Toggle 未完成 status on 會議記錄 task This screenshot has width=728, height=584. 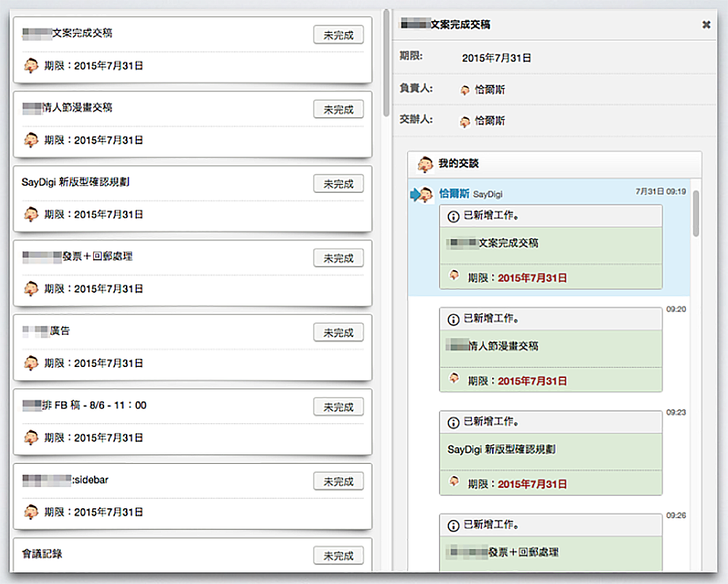339,556
